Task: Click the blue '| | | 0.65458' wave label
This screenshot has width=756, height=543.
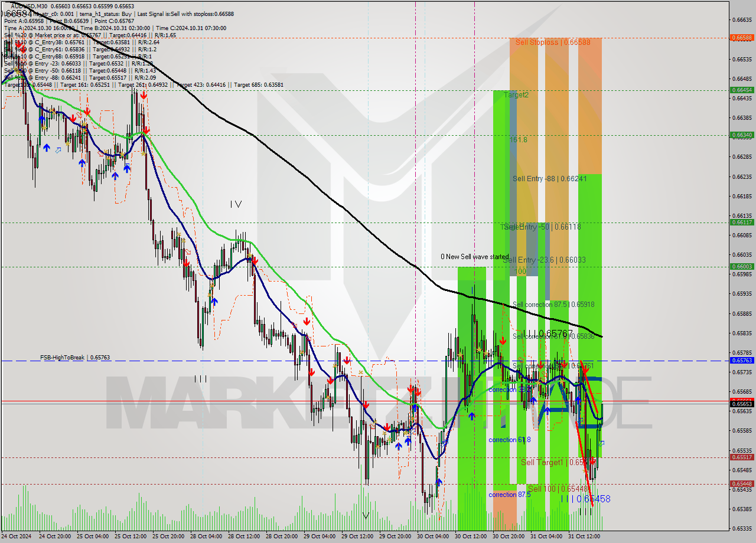Action: pyautogui.click(x=585, y=499)
